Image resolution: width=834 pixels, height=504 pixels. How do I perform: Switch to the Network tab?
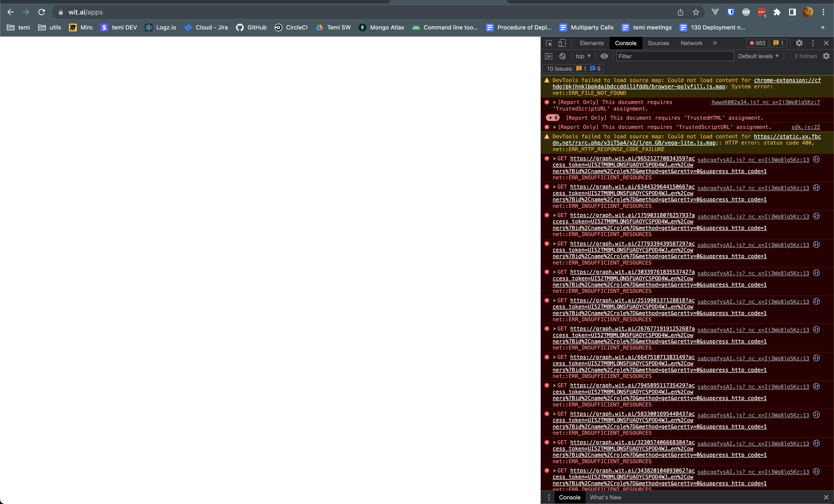coord(691,43)
